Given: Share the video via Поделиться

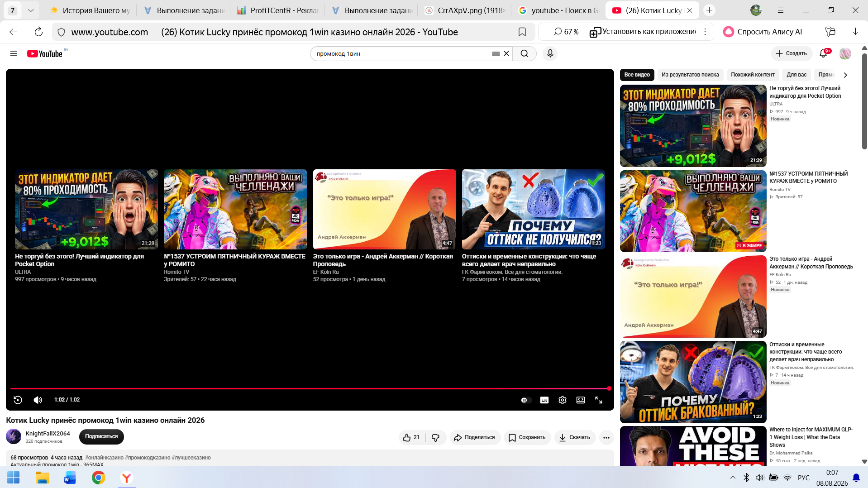Looking at the screenshot, I should (x=475, y=437).
